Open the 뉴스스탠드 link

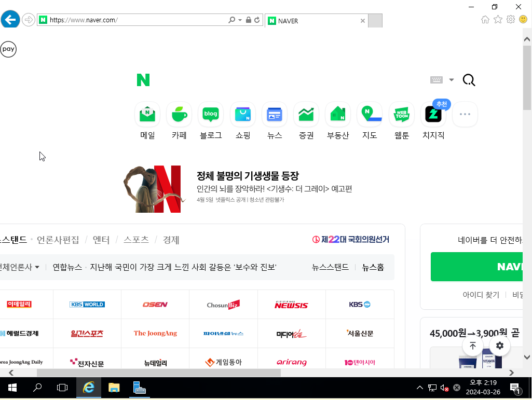(330, 267)
